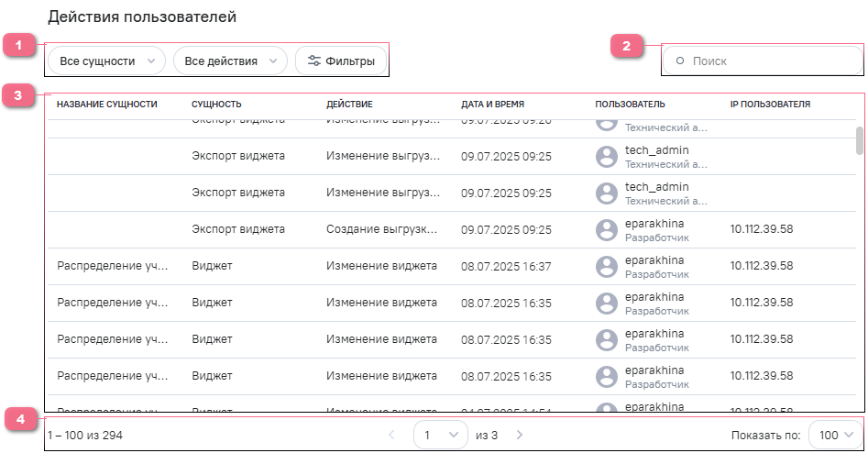Expand the Все действия dropdown
This screenshot has width=868, height=453.
click(x=230, y=61)
